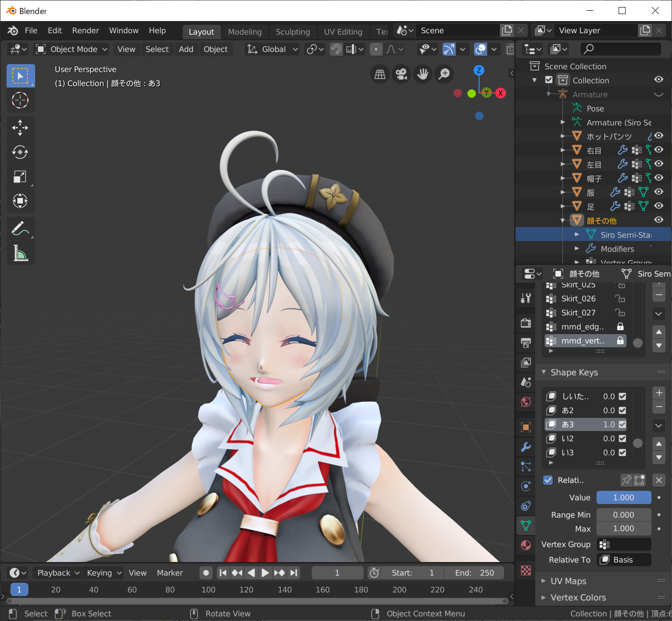The image size is (672, 621).
Task: Collapse the Shape Keys panel
Action: tap(544, 372)
